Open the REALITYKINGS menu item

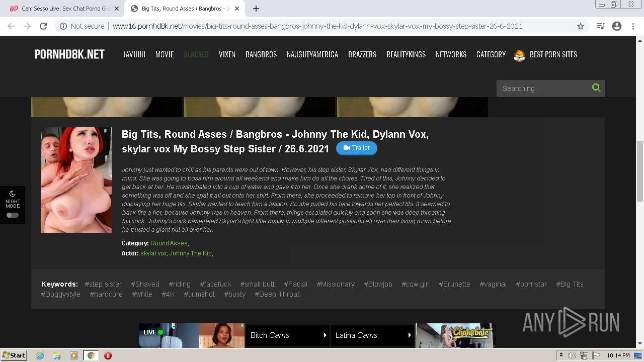[406, 54]
